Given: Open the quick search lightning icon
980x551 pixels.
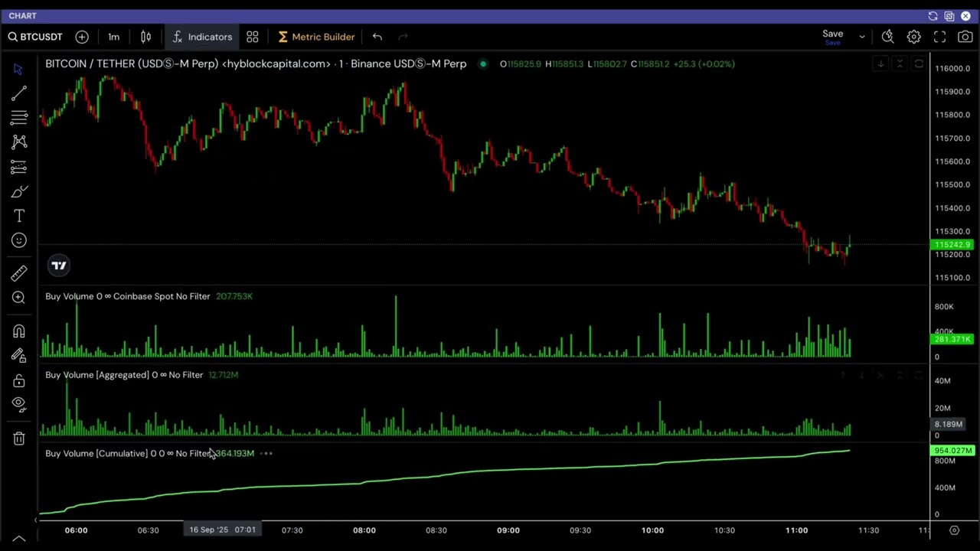Looking at the screenshot, I should click(887, 37).
